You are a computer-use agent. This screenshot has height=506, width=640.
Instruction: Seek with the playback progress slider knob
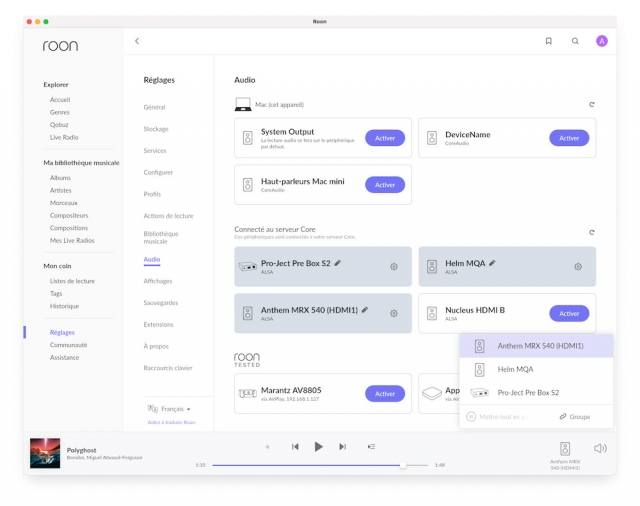tap(403, 465)
